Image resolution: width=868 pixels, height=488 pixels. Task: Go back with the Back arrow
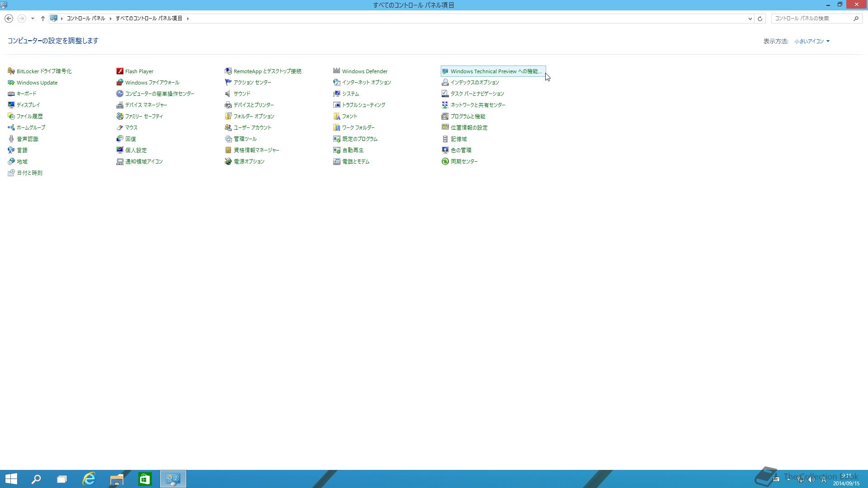[9, 19]
